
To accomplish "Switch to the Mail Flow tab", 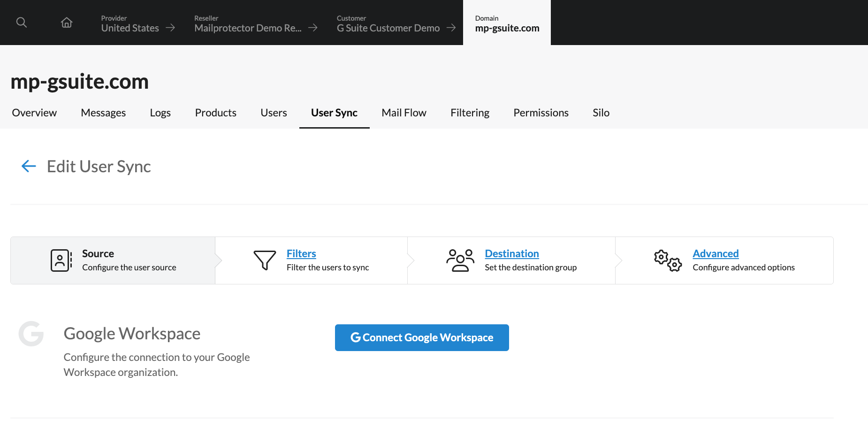I will pyautogui.click(x=404, y=113).
